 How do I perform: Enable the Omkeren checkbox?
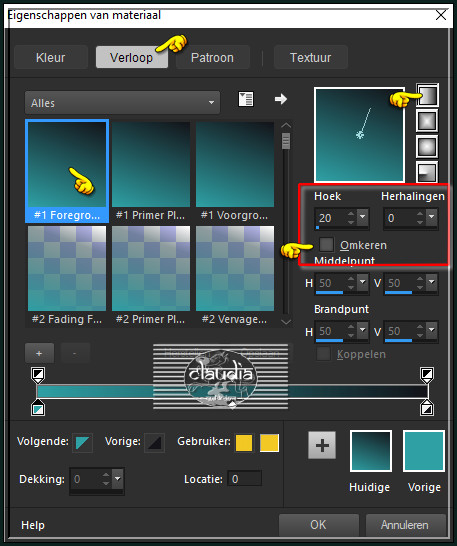(x=326, y=244)
